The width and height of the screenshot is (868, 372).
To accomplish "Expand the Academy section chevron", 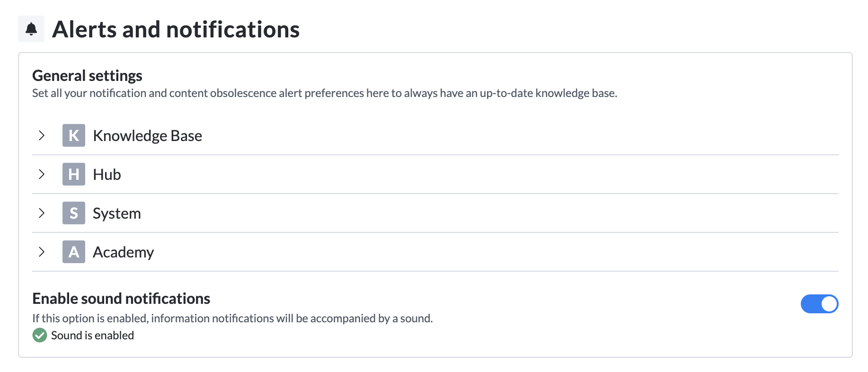I will click(x=42, y=252).
